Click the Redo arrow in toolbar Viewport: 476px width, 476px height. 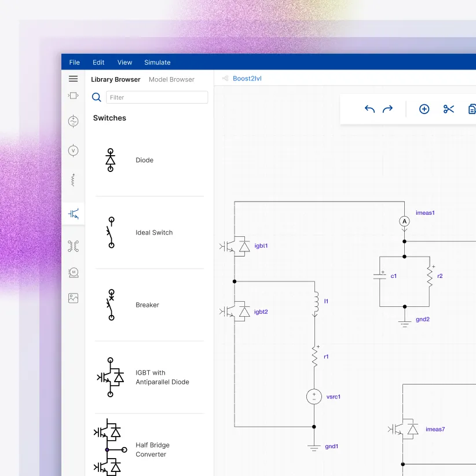pos(387,109)
